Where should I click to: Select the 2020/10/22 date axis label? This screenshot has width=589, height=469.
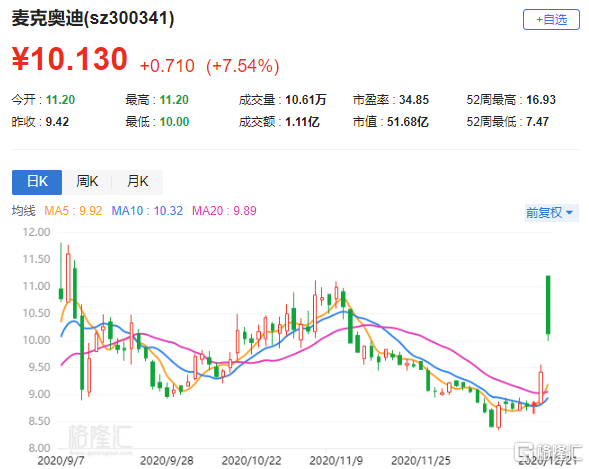[x=251, y=461]
